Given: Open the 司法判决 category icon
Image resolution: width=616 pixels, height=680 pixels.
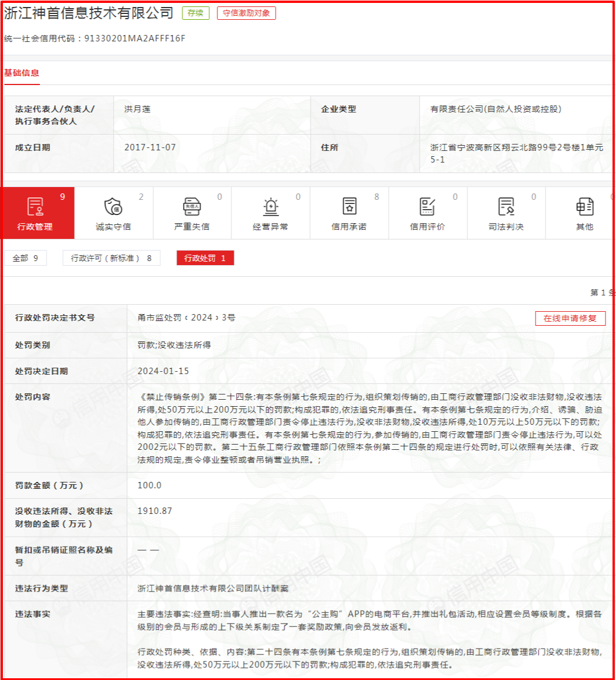Looking at the screenshot, I should (506, 206).
